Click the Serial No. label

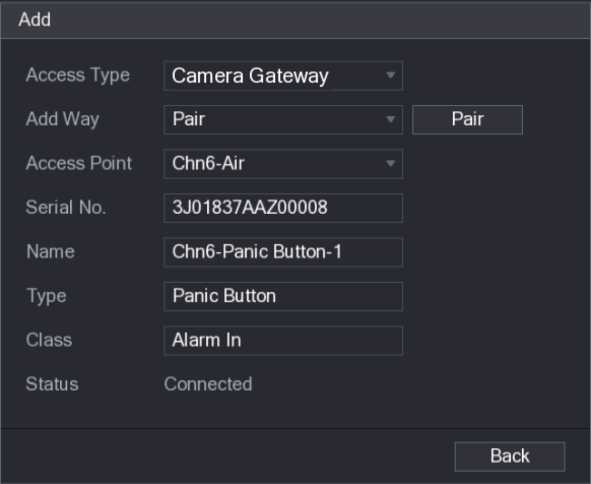click(66, 207)
